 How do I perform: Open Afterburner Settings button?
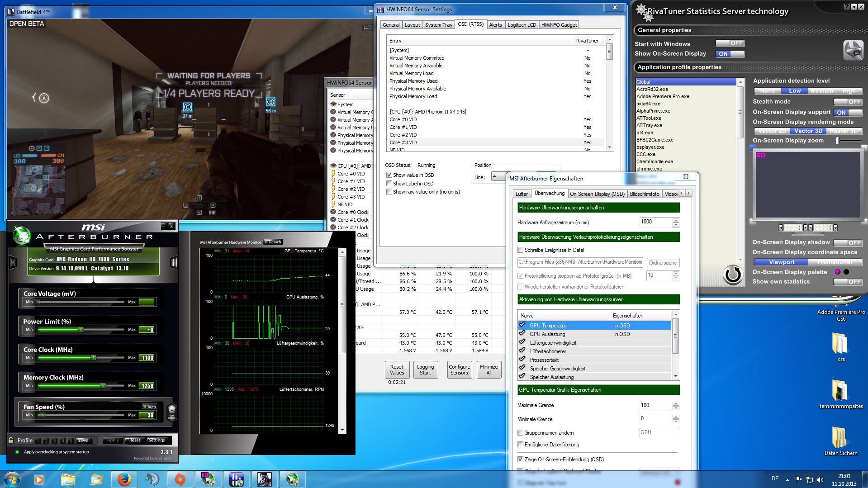click(x=157, y=440)
